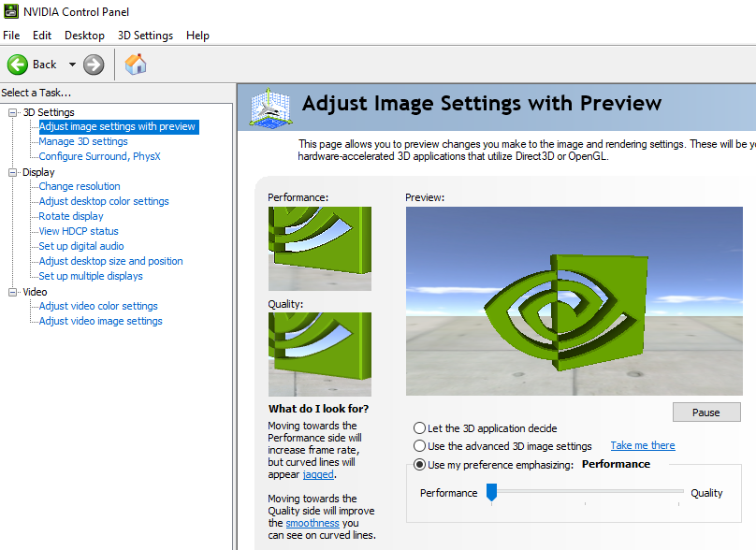The height and width of the screenshot is (550, 756).
Task: Collapse the Display tree node
Action: pyautogui.click(x=12, y=172)
